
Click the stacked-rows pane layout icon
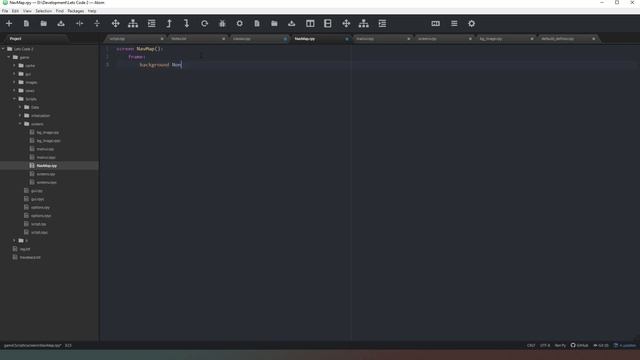coord(328,24)
